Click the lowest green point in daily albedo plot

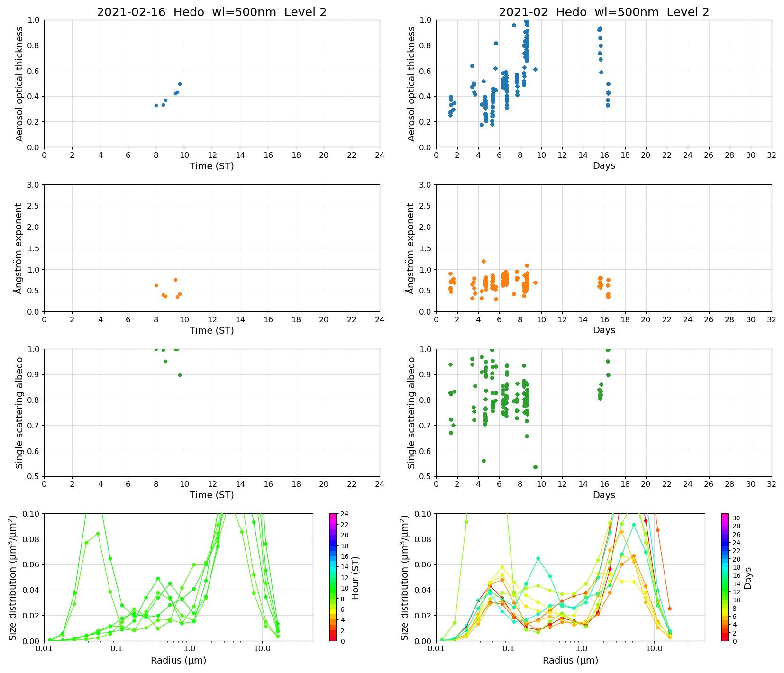[x=180, y=375]
